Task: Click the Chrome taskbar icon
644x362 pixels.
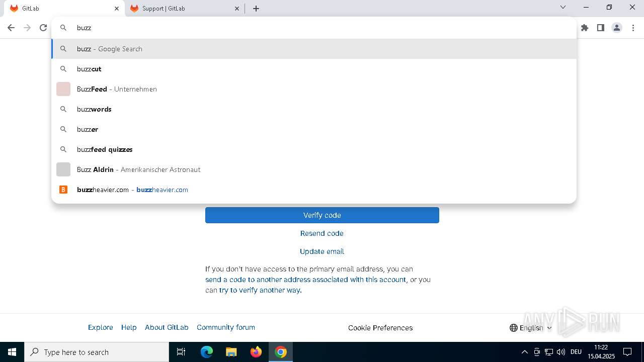Action: [281, 352]
